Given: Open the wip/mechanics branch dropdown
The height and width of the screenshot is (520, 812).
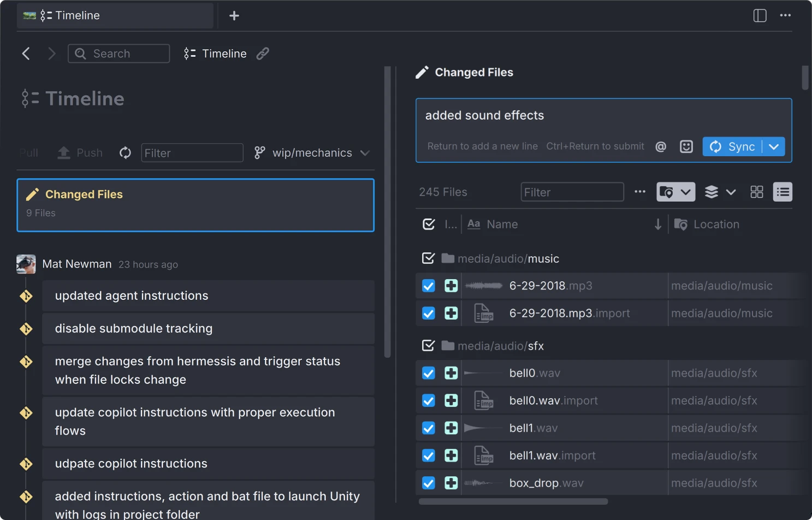Looking at the screenshot, I should point(365,153).
